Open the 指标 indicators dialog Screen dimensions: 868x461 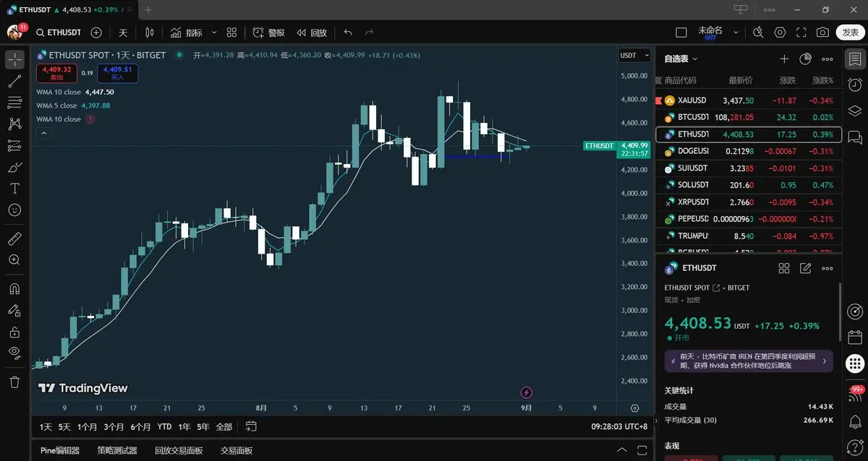[187, 33]
